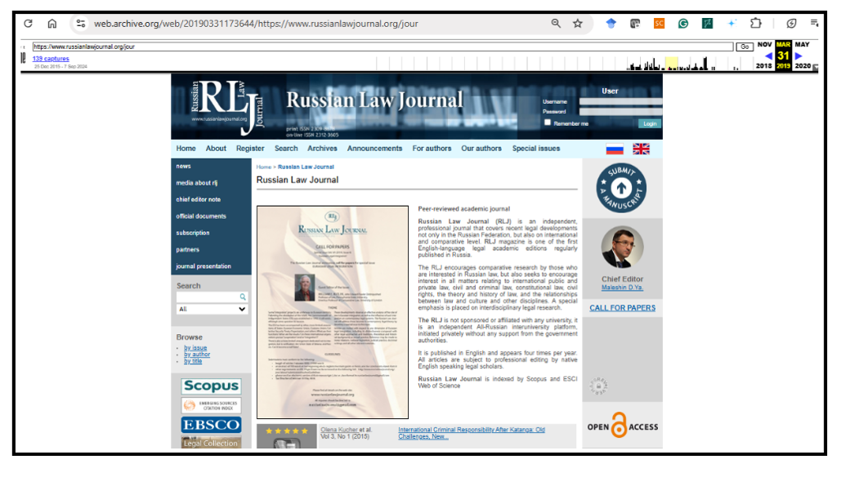This screenshot has height=504, width=859.
Task: Focus the Password input field
Action: coord(620,111)
